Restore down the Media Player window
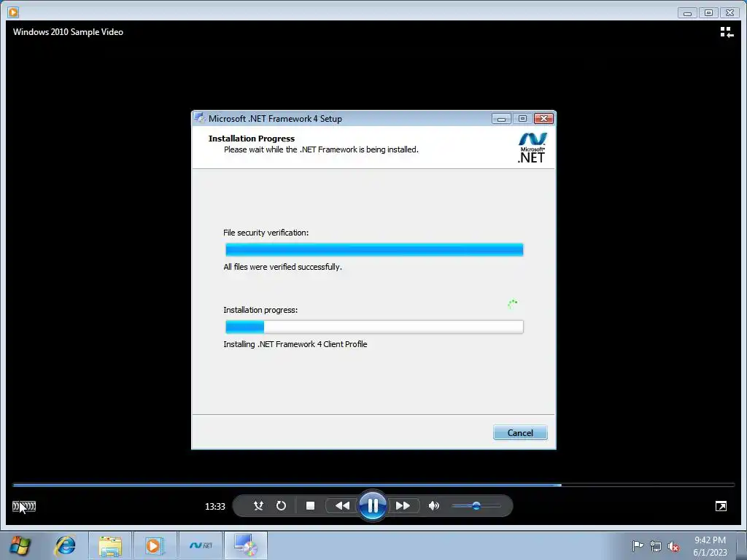Viewport: 747px width, 560px height. click(x=708, y=13)
